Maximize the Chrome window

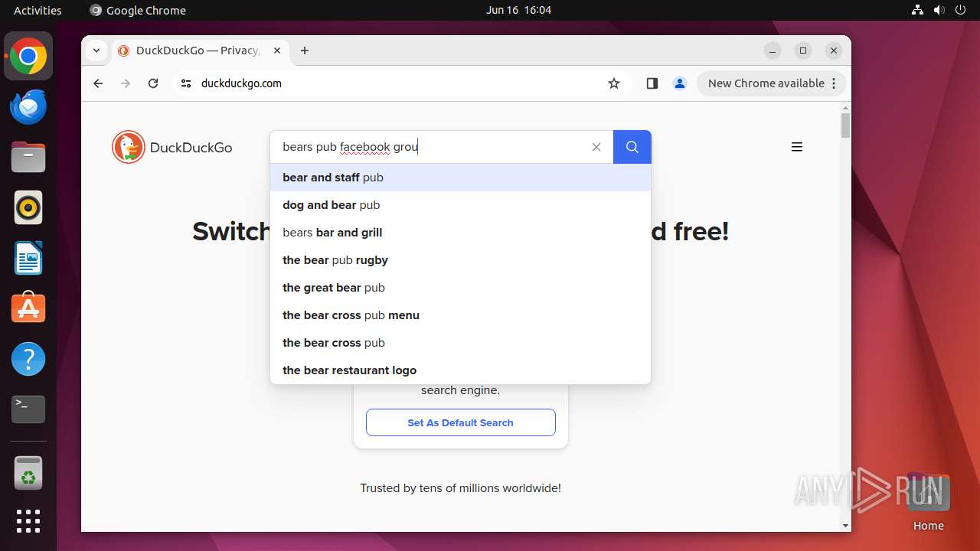click(803, 51)
